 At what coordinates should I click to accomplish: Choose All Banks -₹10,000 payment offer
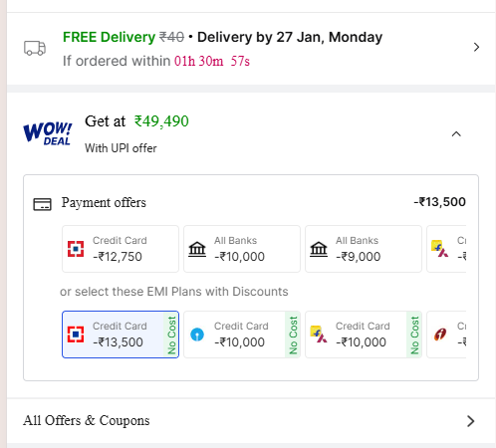[242, 249]
